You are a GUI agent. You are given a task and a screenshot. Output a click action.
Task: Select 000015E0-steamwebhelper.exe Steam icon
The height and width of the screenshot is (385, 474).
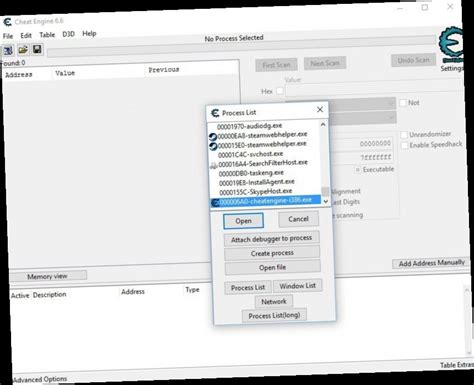click(x=213, y=146)
